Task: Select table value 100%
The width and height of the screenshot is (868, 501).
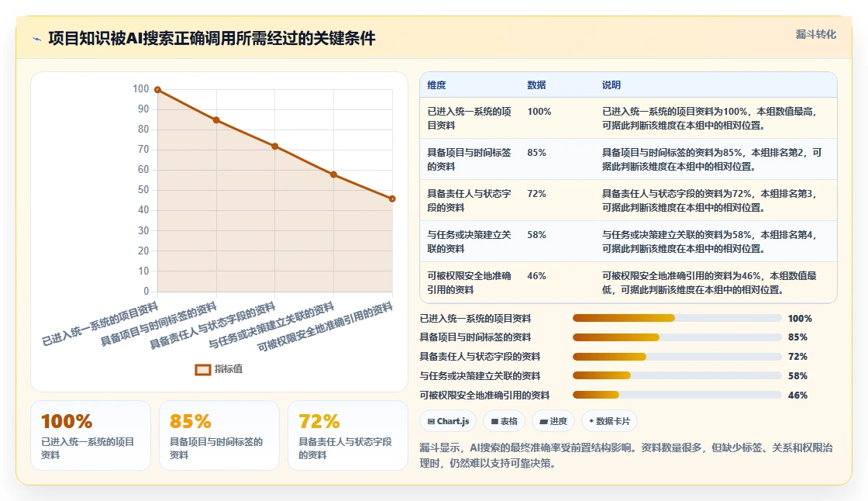Action: pos(539,112)
